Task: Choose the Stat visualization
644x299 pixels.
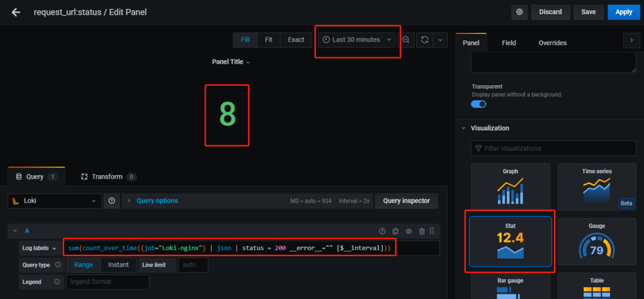Action: point(510,242)
